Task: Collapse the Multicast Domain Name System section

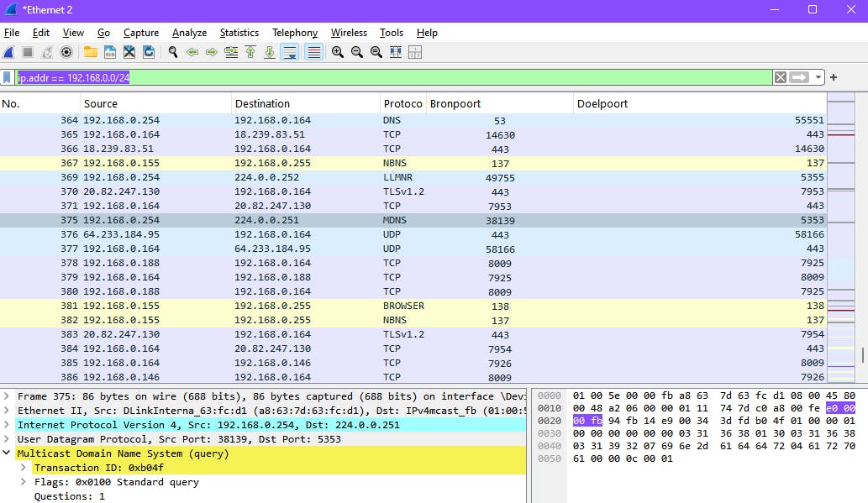Action: (8, 453)
